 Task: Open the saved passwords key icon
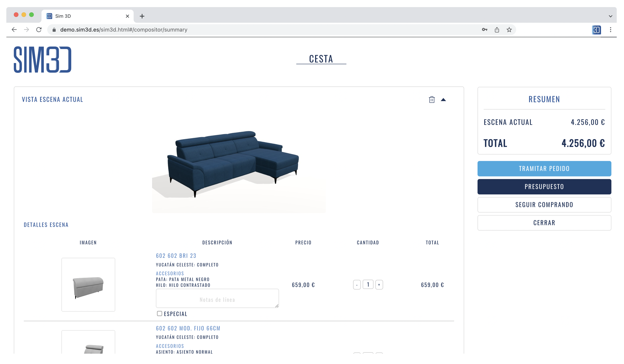485,30
